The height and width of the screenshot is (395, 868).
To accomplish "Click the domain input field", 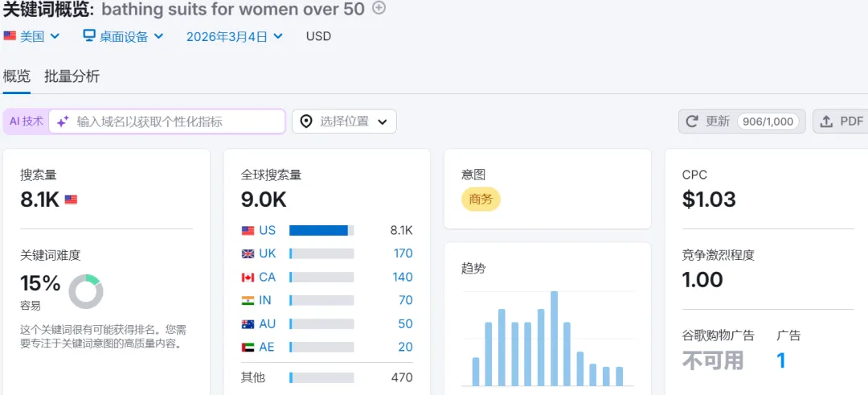I will coord(177,121).
